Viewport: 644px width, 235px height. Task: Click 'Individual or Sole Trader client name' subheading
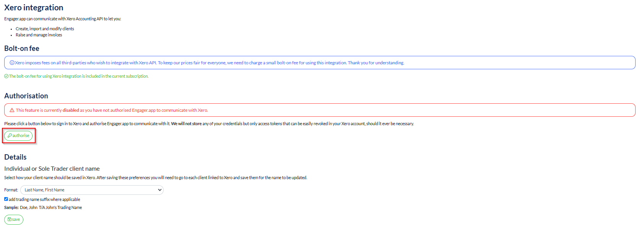click(x=52, y=169)
